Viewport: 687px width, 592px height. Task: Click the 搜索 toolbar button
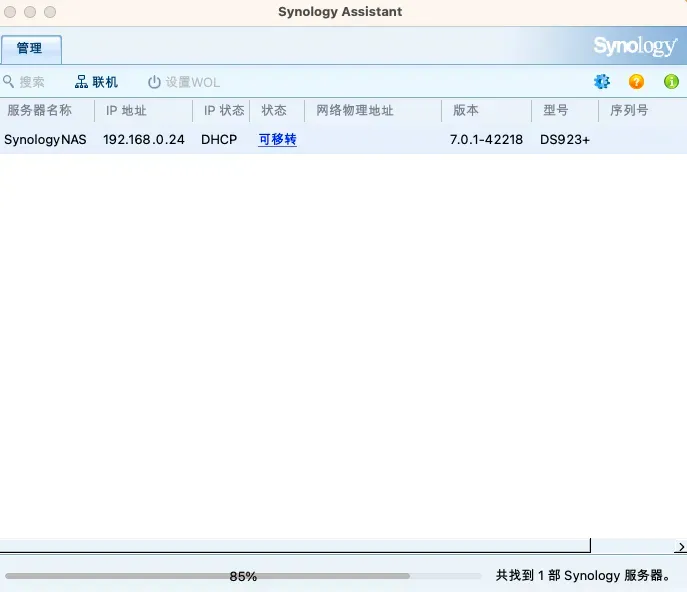point(24,82)
